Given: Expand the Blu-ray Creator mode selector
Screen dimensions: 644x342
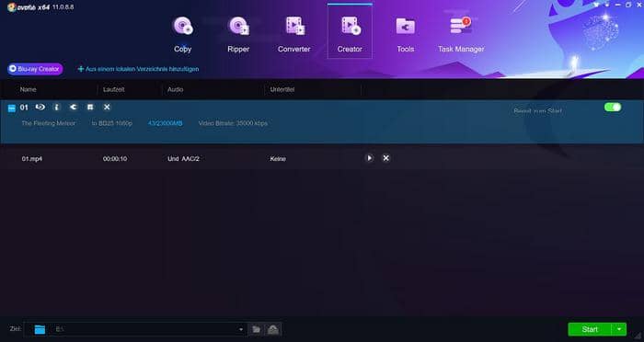Looking at the screenshot, I should coord(35,69).
